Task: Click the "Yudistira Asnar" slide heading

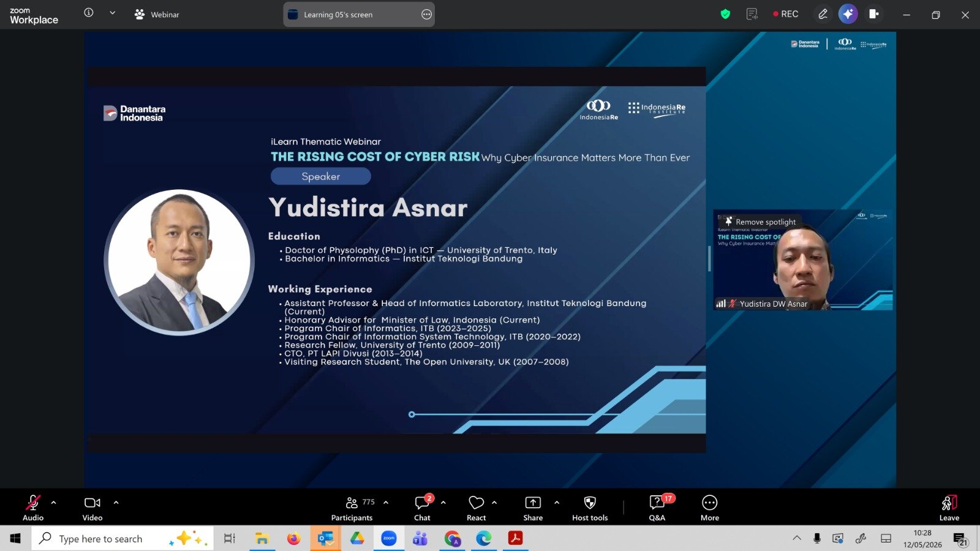Action: (x=368, y=208)
